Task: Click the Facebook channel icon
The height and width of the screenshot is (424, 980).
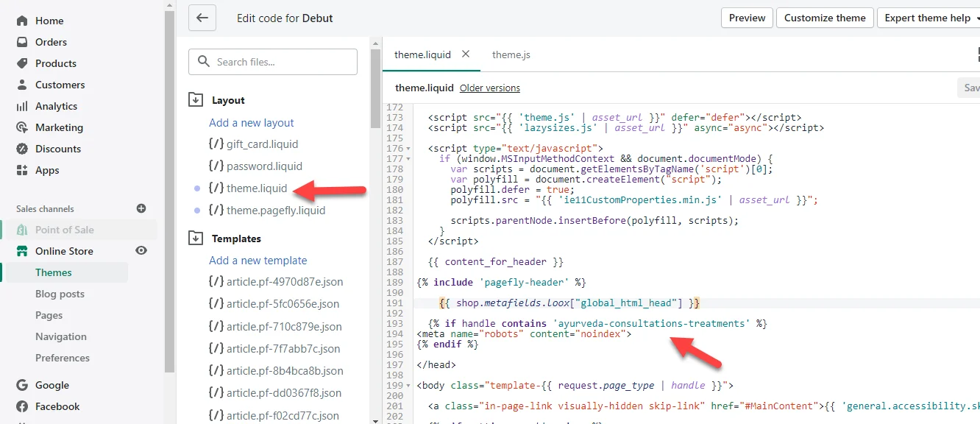Action: click(22, 406)
